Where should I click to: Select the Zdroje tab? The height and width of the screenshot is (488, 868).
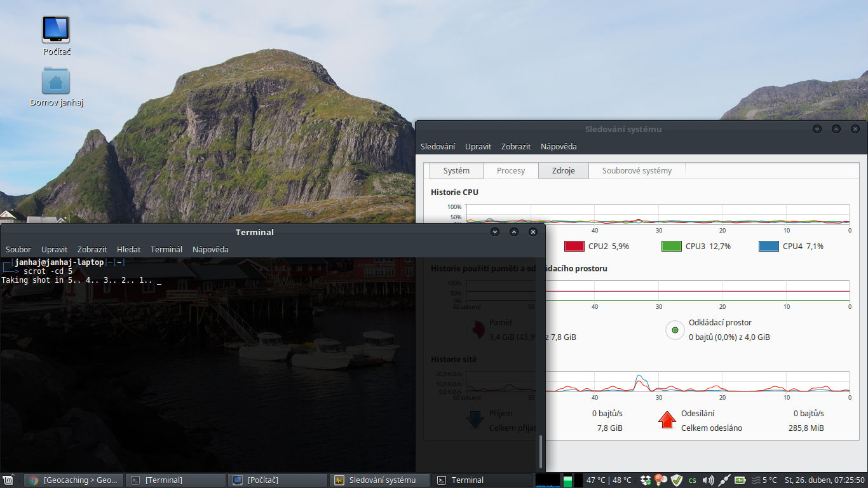[x=564, y=170]
